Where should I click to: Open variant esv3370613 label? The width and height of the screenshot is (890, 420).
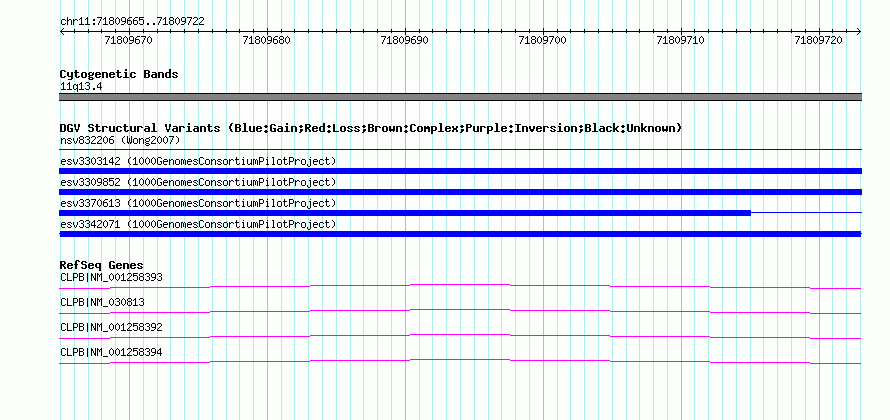click(198, 203)
